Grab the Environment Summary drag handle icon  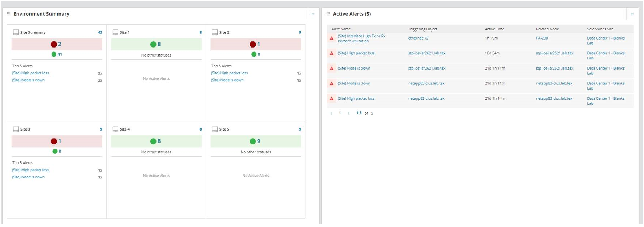coord(9,14)
